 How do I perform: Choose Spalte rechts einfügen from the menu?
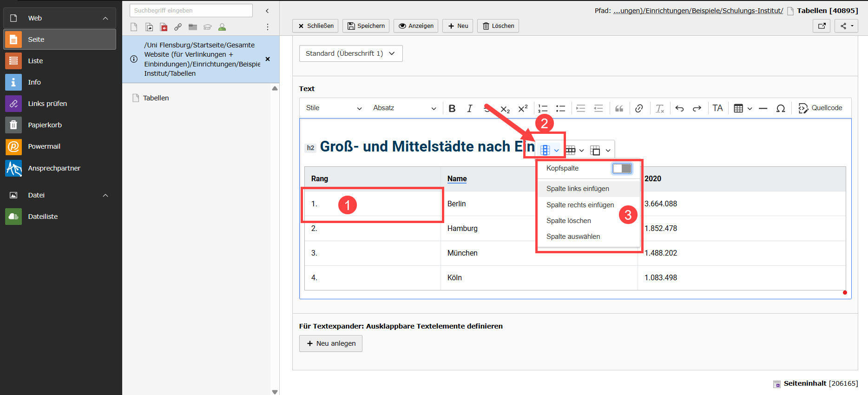[x=580, y=205]
